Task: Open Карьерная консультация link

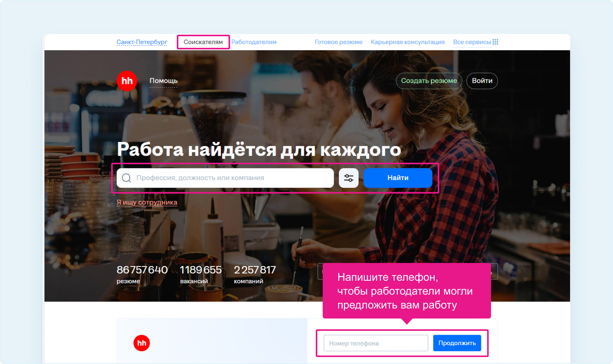Action: tap(408, 42)
